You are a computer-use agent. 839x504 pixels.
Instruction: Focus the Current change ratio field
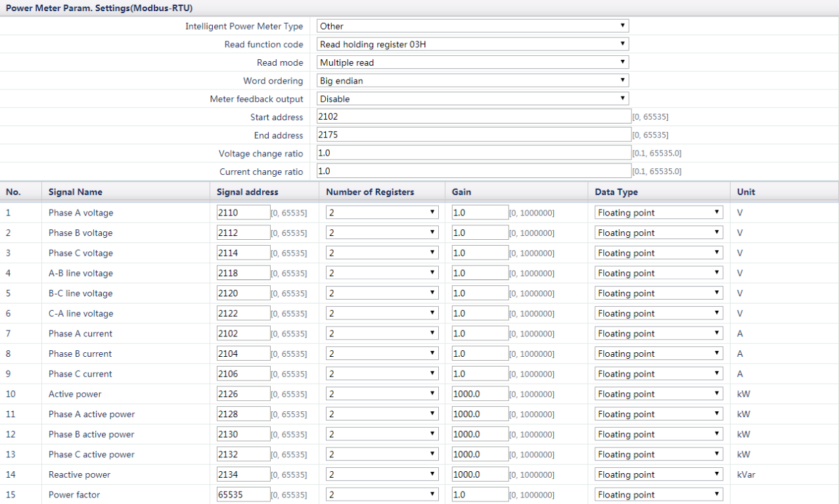pos(473,172)
